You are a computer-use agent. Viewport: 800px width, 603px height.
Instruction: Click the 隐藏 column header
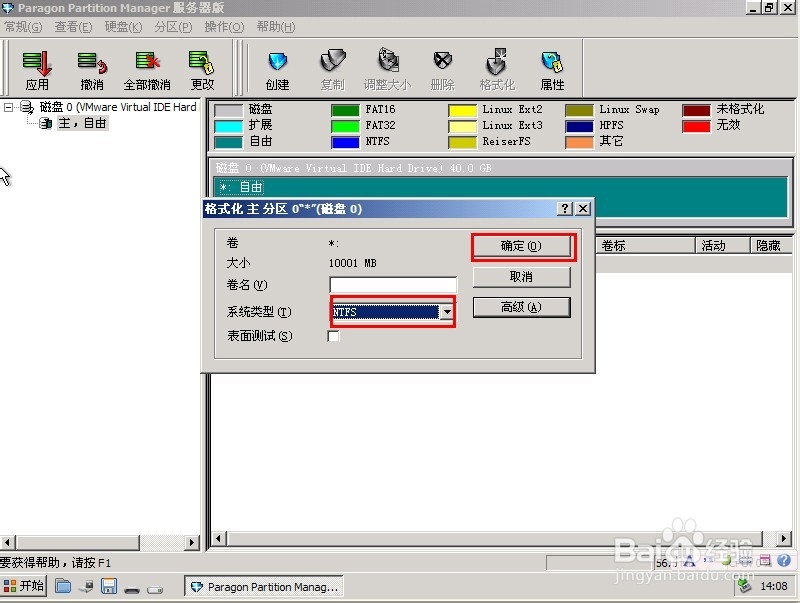[771, 245]
